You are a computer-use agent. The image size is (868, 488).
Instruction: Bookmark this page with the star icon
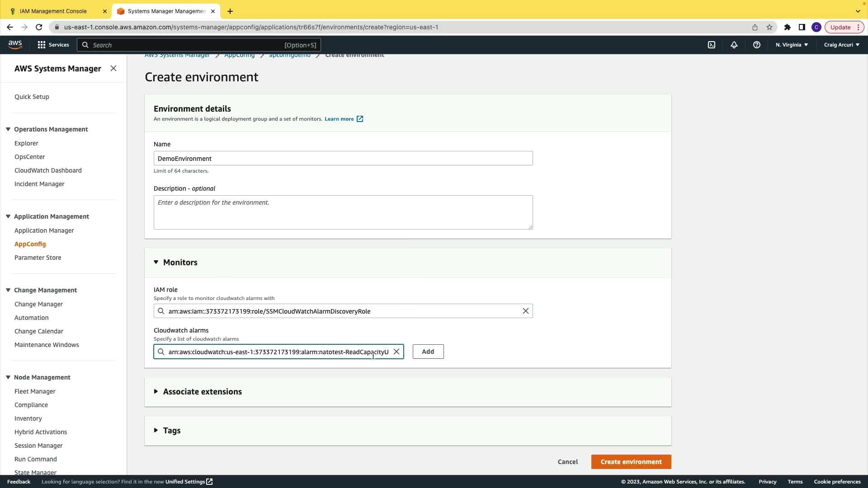point(769,27)
